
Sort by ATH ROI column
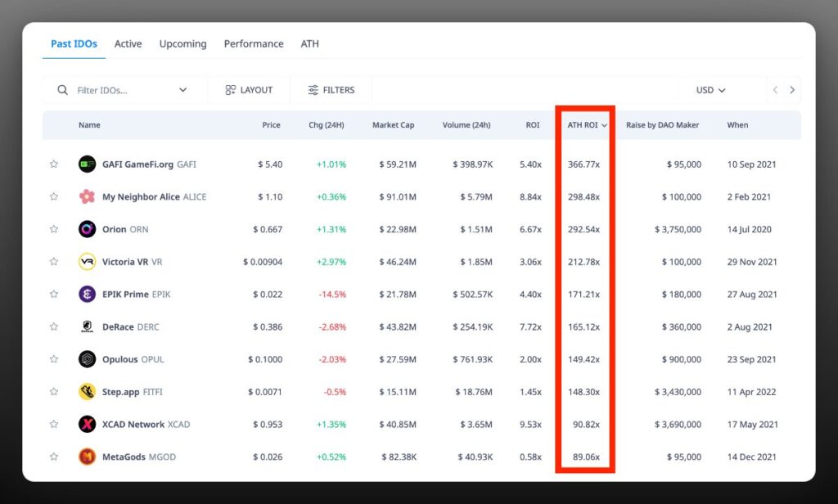(x=587, y=125)
